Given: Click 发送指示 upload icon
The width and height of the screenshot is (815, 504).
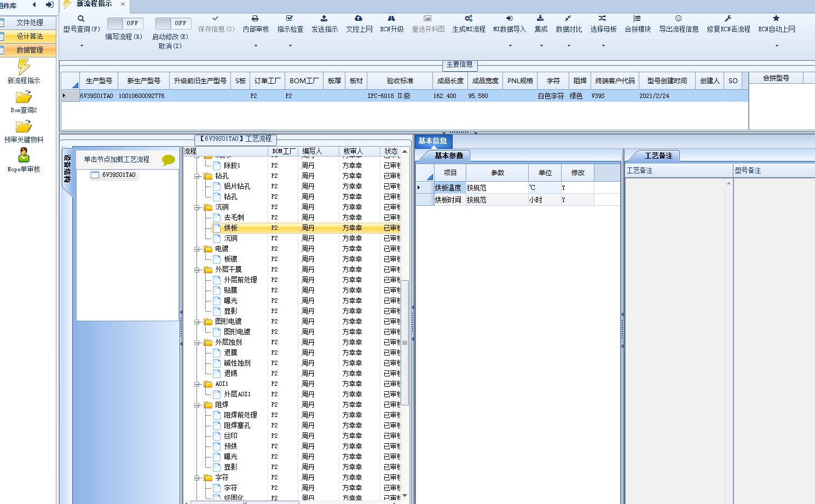Looking at the screenshot, I should (324, 19).
